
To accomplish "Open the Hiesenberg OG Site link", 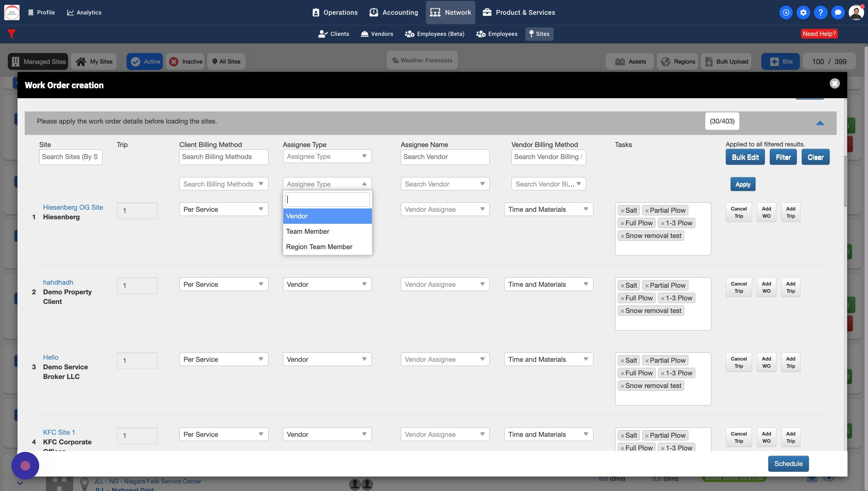I will tap(73, 207).
